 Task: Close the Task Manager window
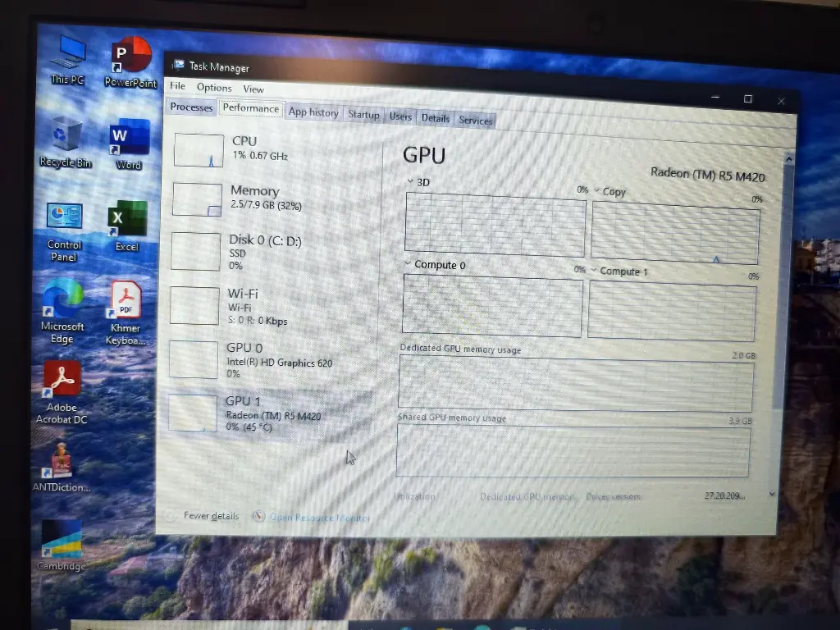coord(781,101)
